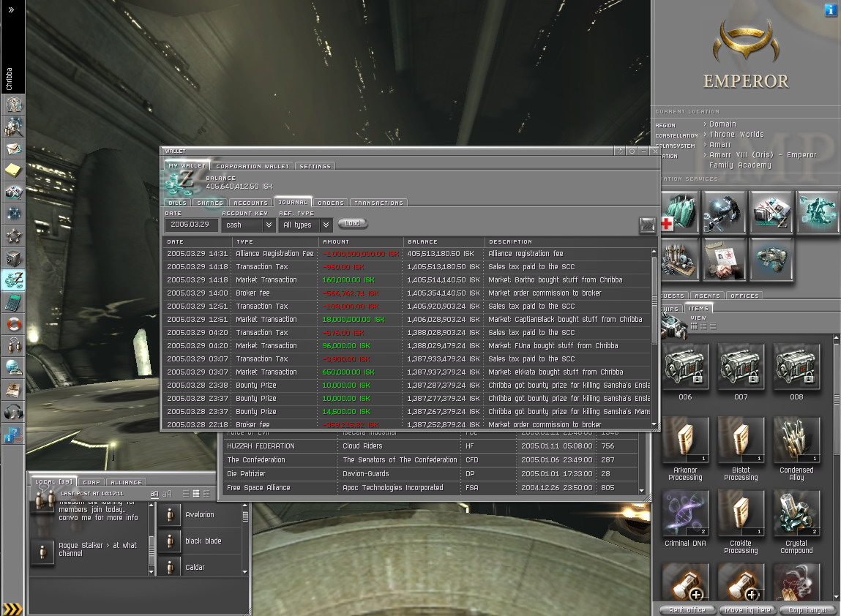Open the Channels chat-people sidebar icon
Image resolution: width=841 pixels, height=616 pixels.
point(13,346)
